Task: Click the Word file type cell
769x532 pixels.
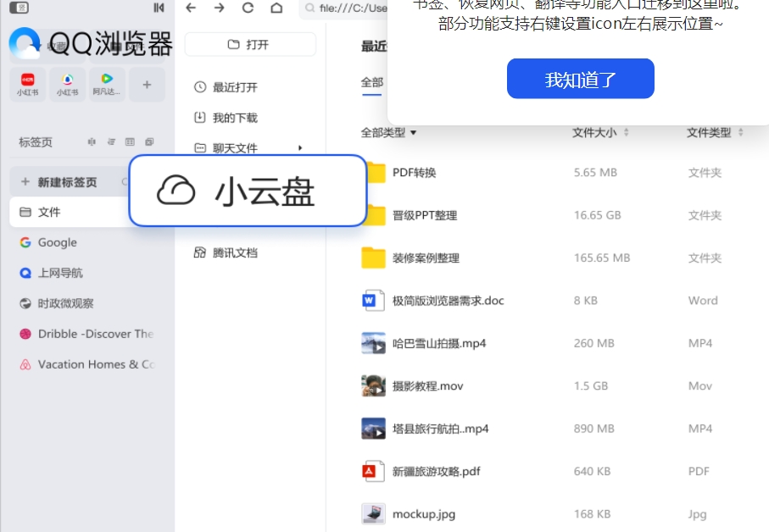Action: [x=703, y=300]
